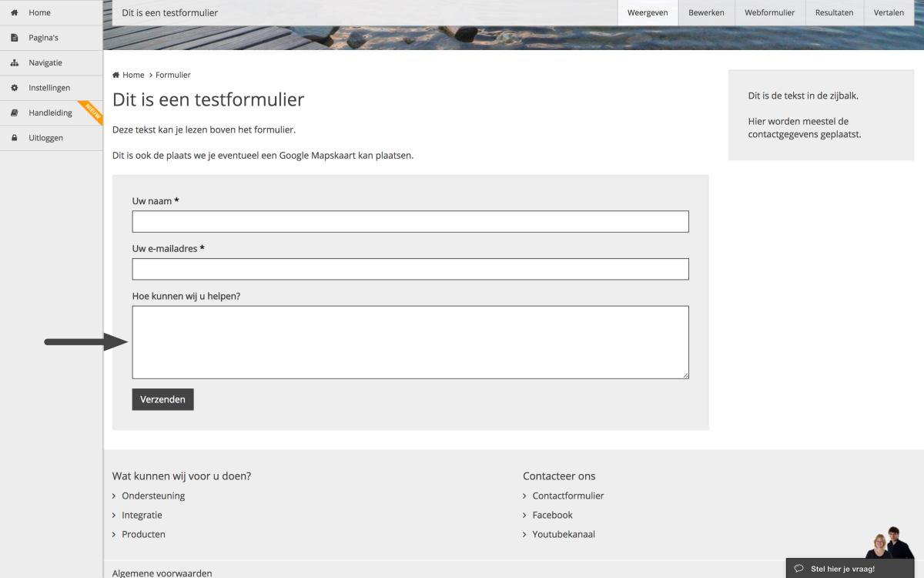The image size is (924, 578).
Task: Click the Wat kunnen wij voor u doen heading
Action: click(x=182, y=476)
